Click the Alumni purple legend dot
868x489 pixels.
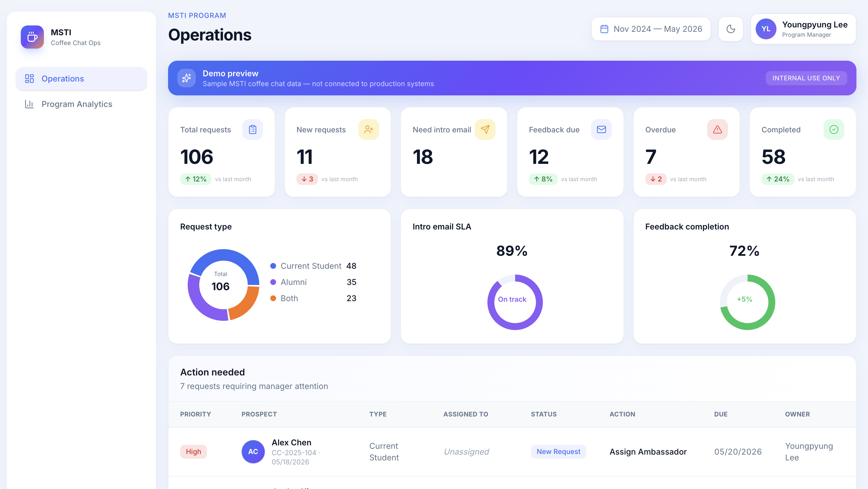click(x=273, y=282)
